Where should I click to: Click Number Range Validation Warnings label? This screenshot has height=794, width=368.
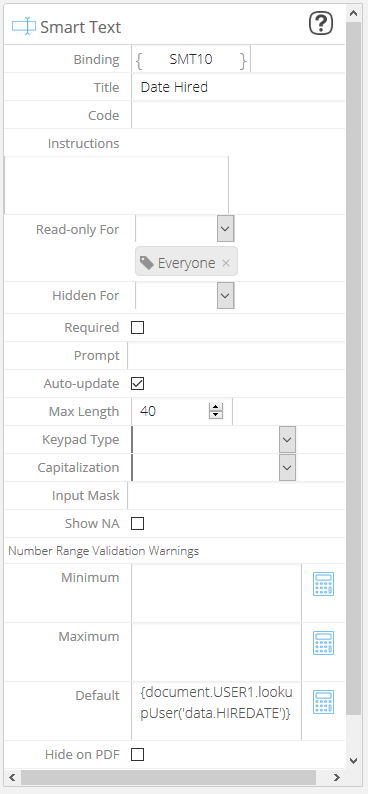(104, 551)
